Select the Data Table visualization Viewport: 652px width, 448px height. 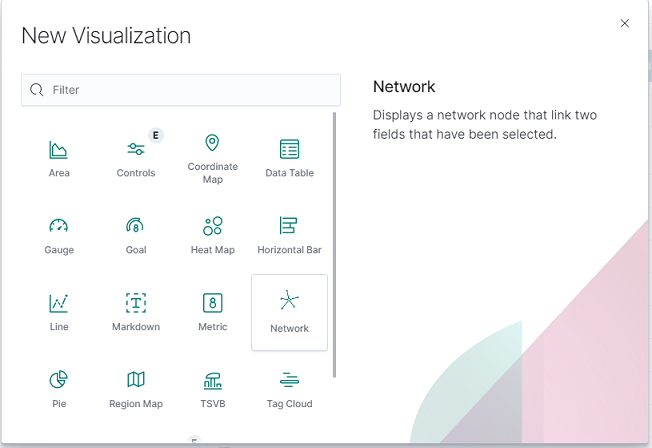pyautogui.click(x=289, y=158)
